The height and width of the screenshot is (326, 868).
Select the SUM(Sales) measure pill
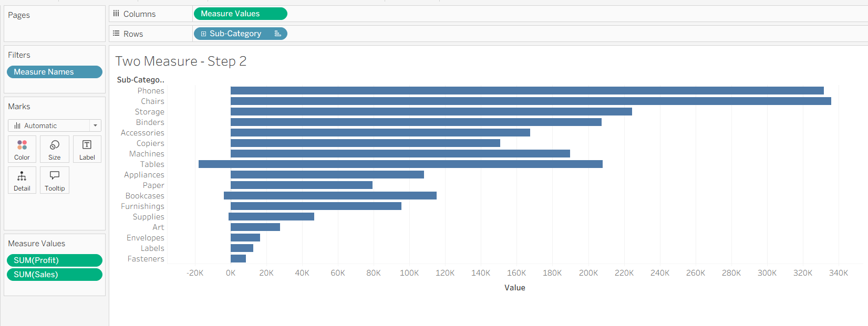pos(54,275)
